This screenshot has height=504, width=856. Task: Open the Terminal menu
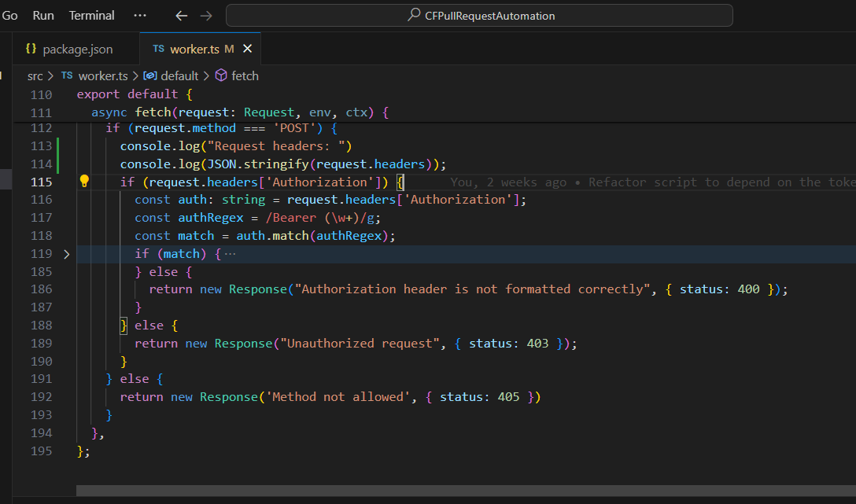(x=91, y=16)
